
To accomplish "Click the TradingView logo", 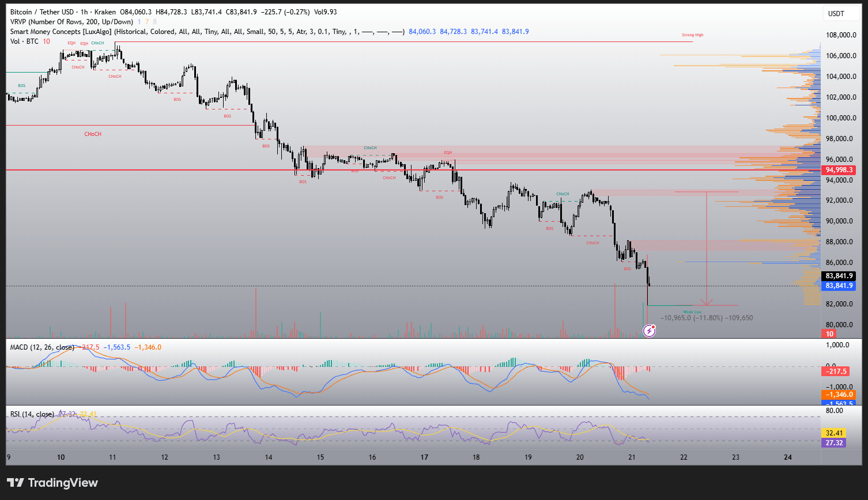I will coord(52,483).
